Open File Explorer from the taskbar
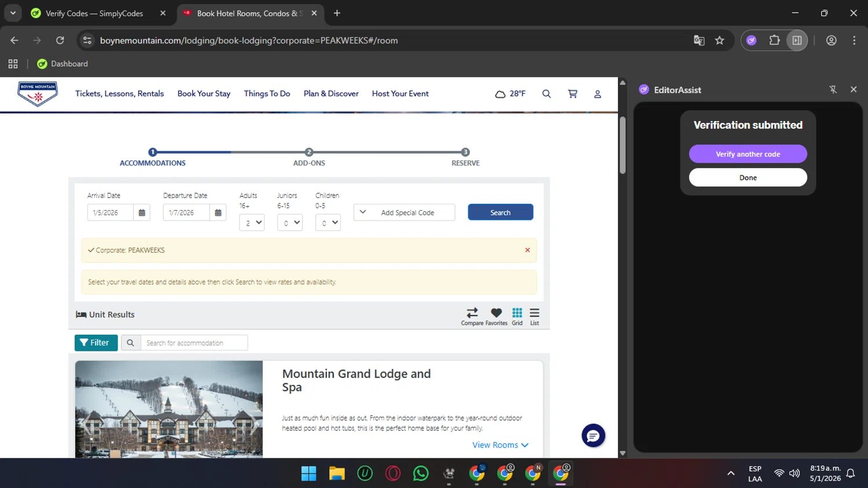Screen dimensions: 868x488 337,474
